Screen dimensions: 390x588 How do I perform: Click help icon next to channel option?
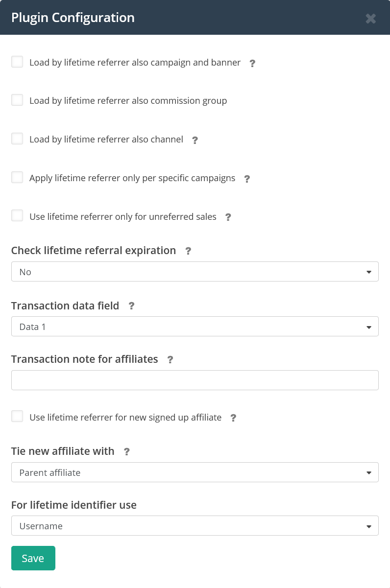pos(195,140)
